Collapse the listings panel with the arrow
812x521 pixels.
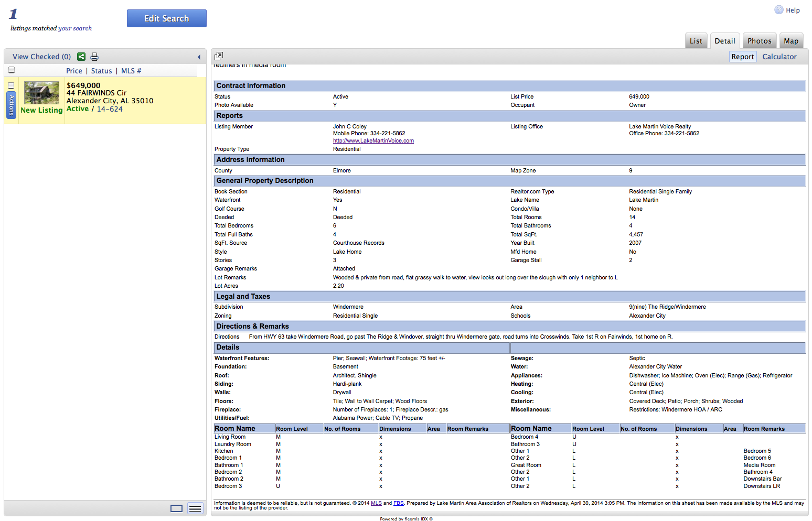[199, 57]
